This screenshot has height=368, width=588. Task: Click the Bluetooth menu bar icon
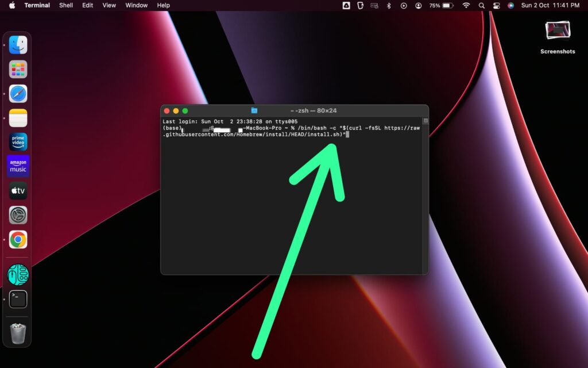click(x=389, y=6)
